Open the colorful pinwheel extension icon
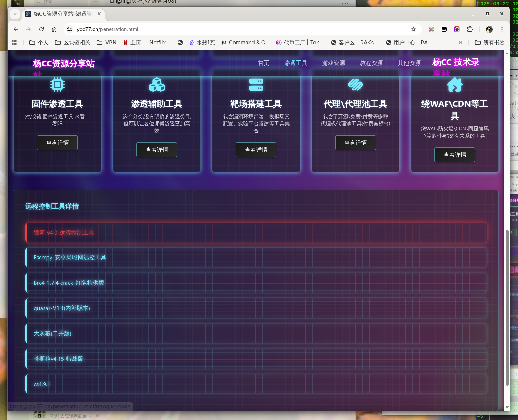The width and height of the screenshot is (518, 420). coord(431,29)
